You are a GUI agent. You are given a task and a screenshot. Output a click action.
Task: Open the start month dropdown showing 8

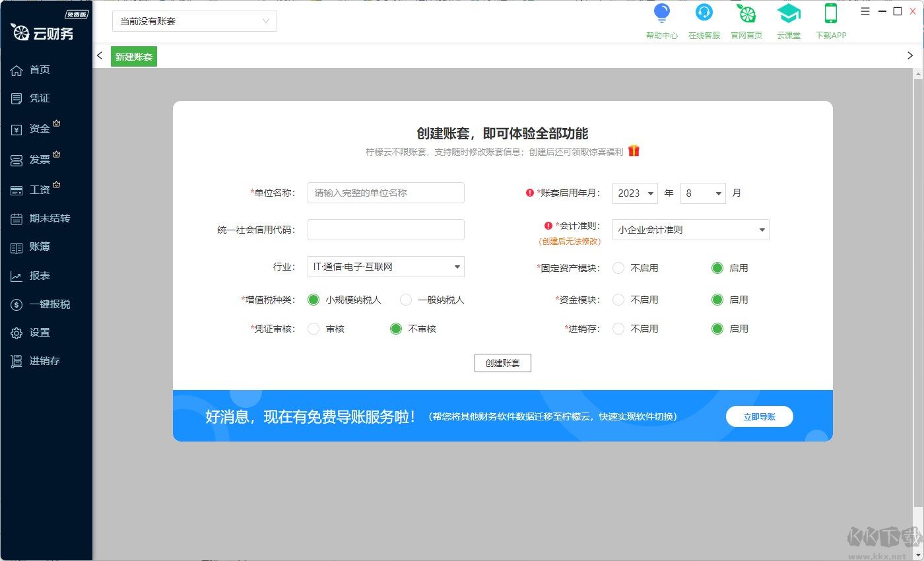(x=703, y=193)
